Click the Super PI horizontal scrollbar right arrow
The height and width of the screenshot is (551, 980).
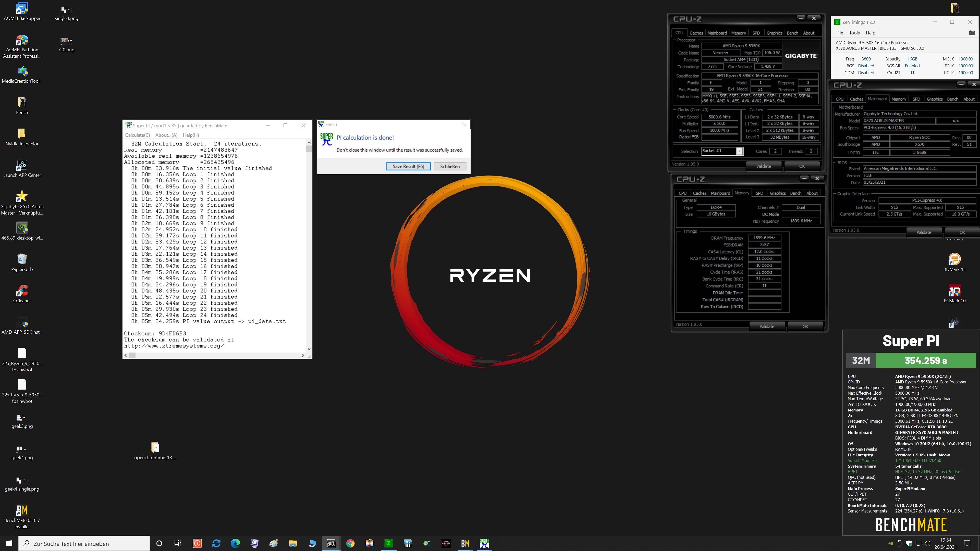click(302, 355)
